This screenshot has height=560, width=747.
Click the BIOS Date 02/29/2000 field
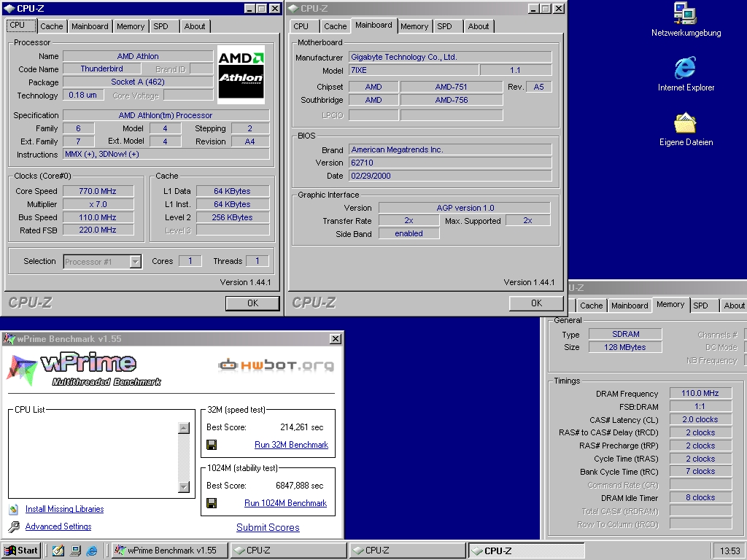click(x=450, y=176)
